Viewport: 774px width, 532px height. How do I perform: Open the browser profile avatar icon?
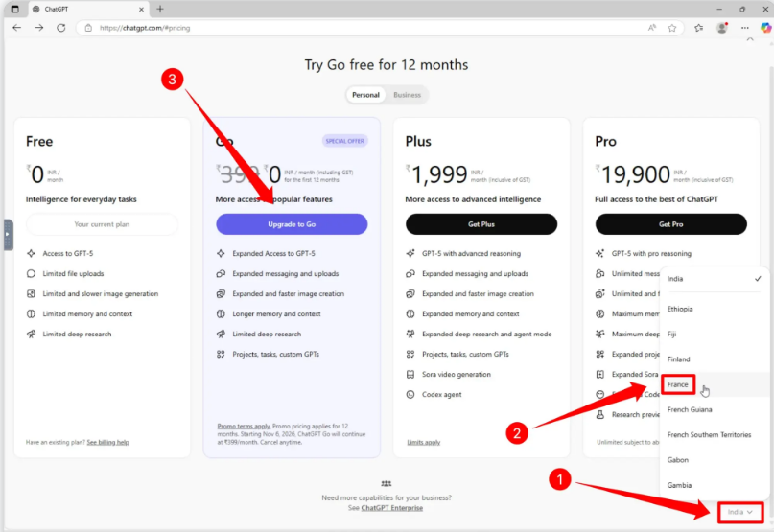point(722,28)
